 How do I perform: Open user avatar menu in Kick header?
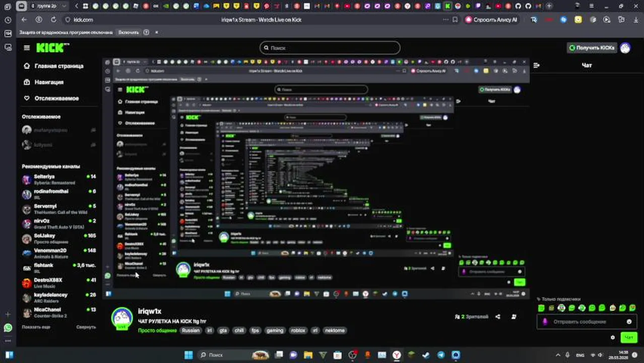[625, 48]
